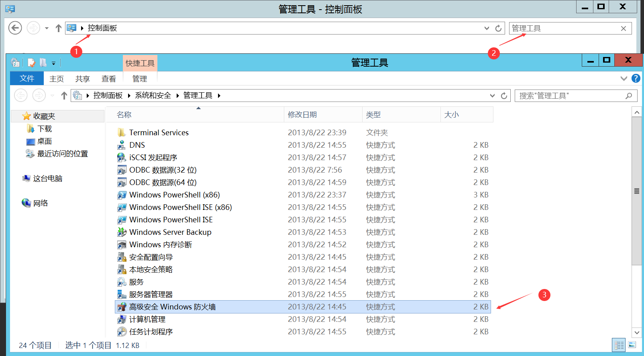The width and height of the screenshot is (644, 356).
Task: Click the new folder icon in quick access toolbar
Action: pos(43,63)
